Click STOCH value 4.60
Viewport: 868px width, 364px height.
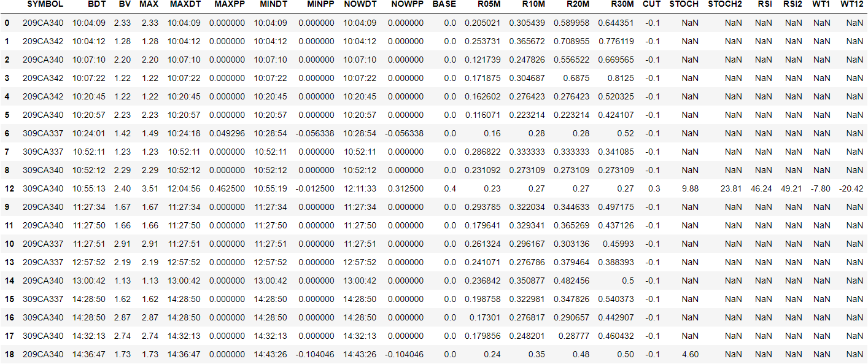(690, 355)
